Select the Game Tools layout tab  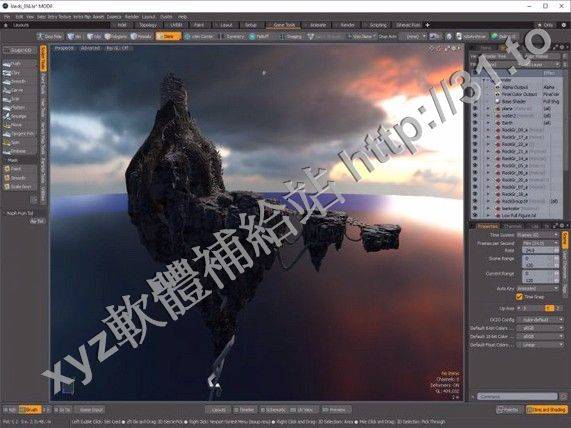tap(284, 25)
